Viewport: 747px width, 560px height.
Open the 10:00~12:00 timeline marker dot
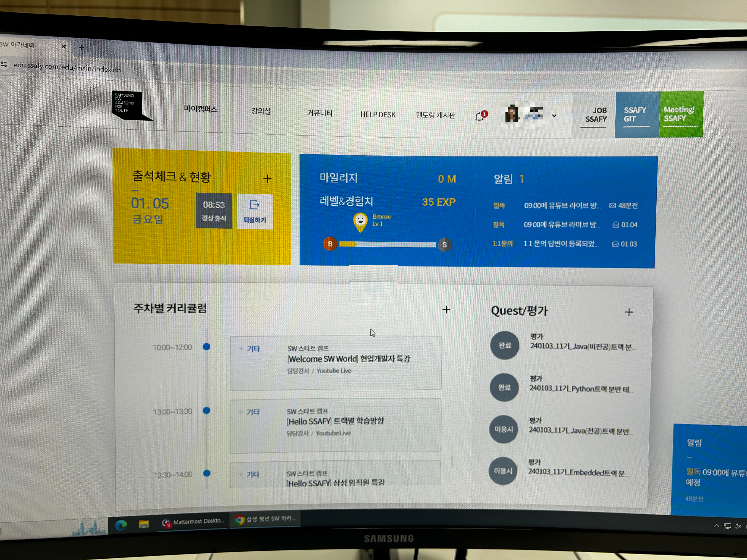click(206, 347)
